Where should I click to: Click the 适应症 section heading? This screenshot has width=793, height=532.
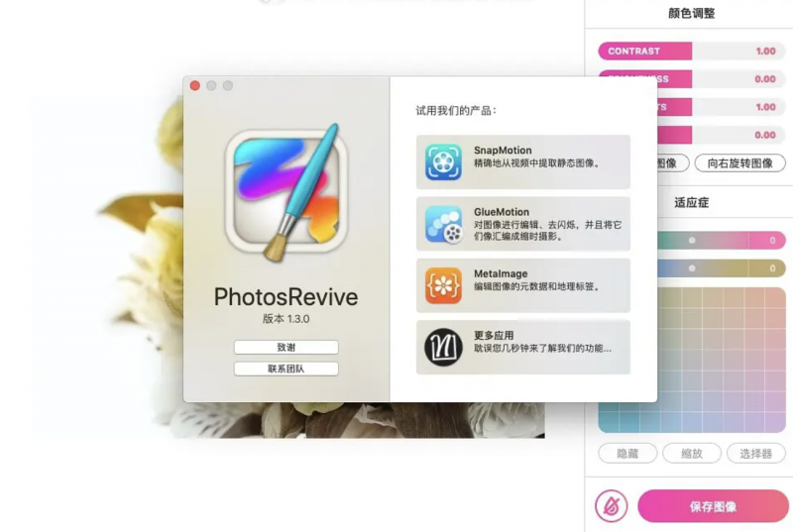tap(691, 202)
